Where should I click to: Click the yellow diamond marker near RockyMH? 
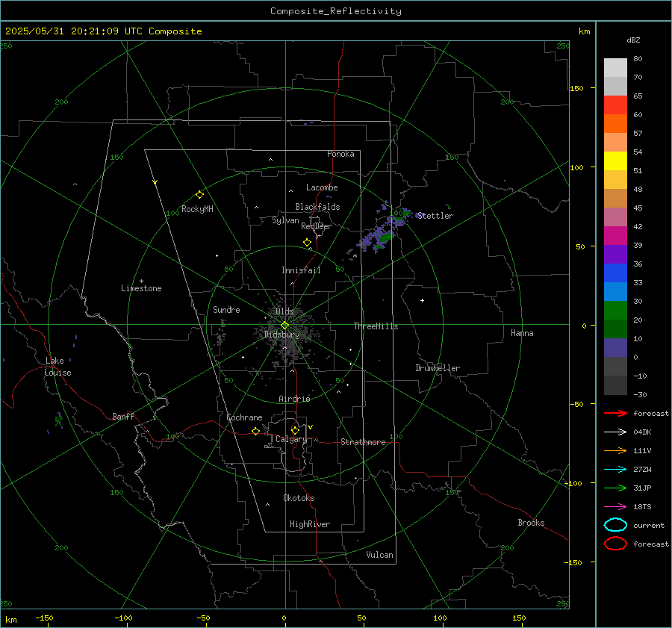click(199, 195)
